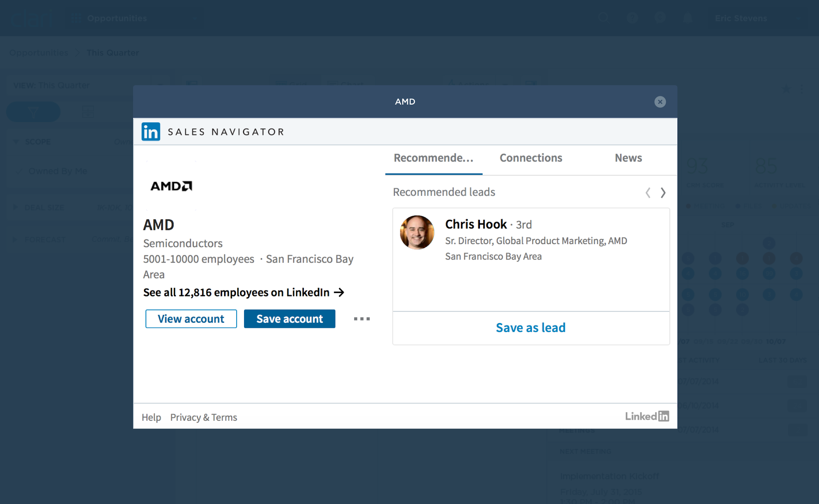Select View account button for AMD

click(191, 319)
